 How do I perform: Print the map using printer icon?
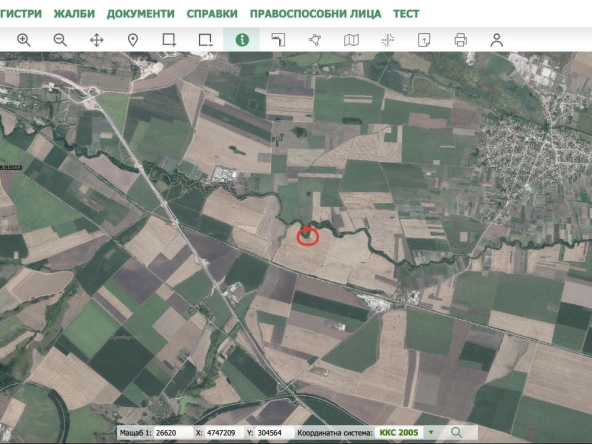click(x=461, y=40)
